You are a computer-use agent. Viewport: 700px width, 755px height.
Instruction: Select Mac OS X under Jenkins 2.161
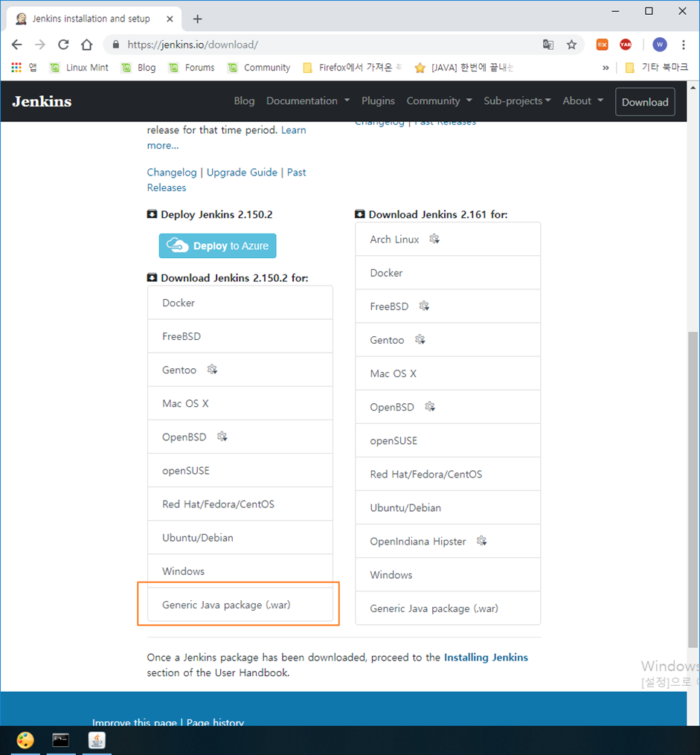448,373
